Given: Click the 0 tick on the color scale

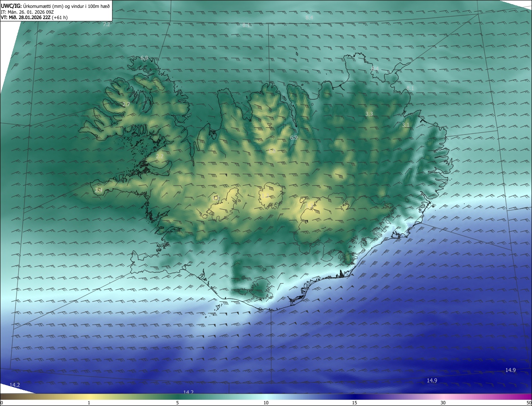Looking at the screenshot, I should pyautogui.click(x=2, y=403).
